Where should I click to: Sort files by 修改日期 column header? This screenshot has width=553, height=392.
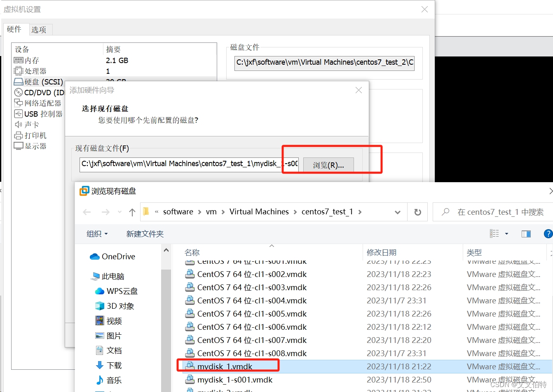pos(382,252)
